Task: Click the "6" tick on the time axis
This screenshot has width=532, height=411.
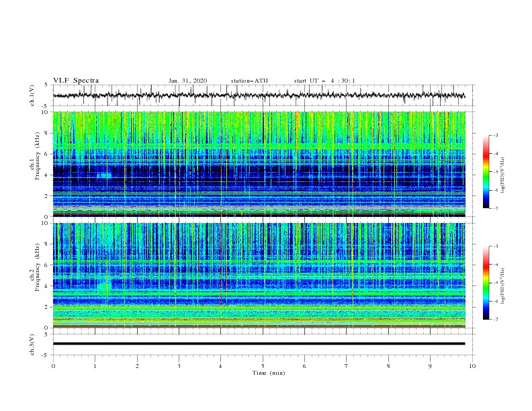Action: pyautogui.click(x=304, y=366)
